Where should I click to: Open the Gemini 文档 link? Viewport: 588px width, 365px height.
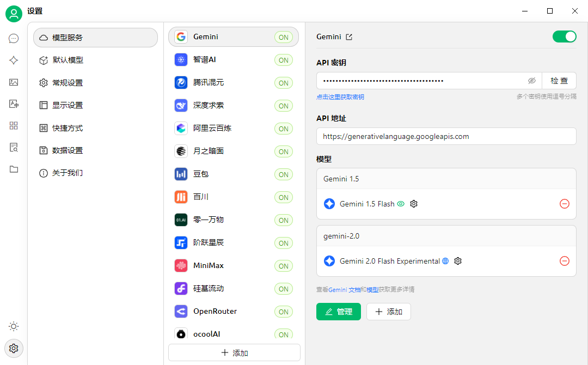(344, 290)
